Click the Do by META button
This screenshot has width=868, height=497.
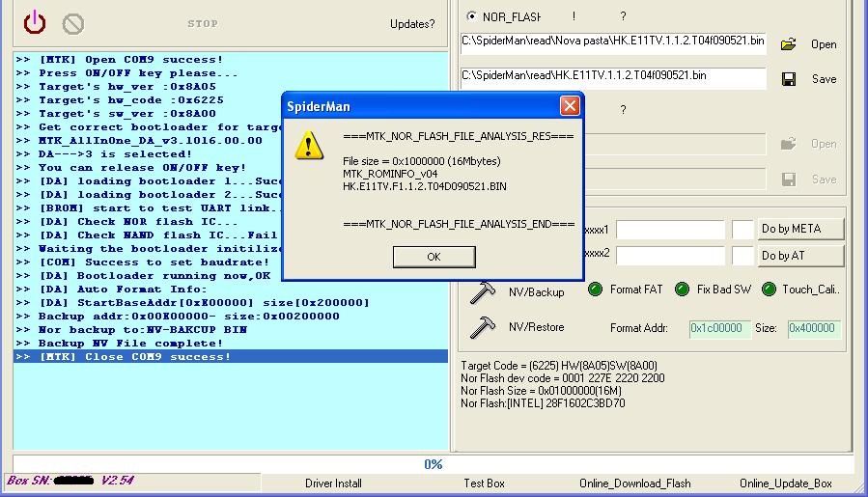pyautogui.click(x=800, y=229)
